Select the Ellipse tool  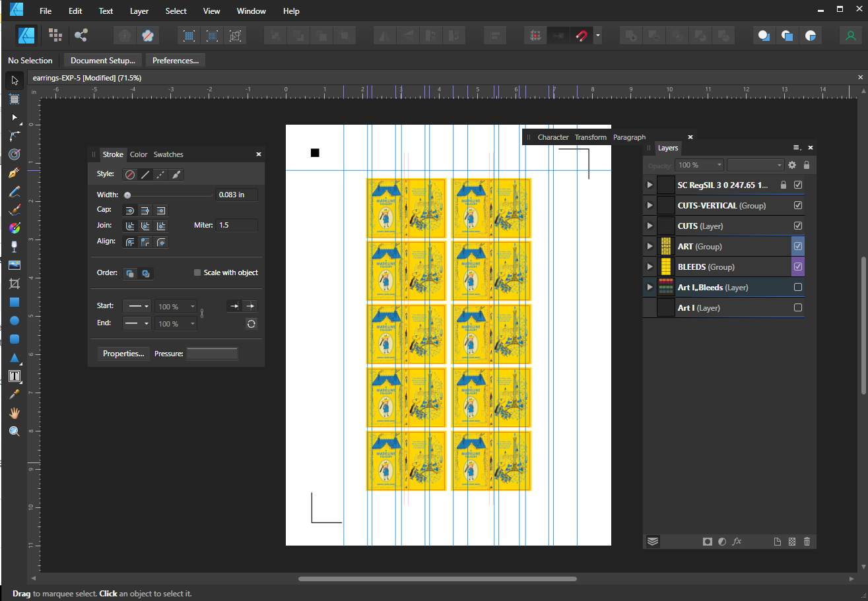click(x=14, y=321)
